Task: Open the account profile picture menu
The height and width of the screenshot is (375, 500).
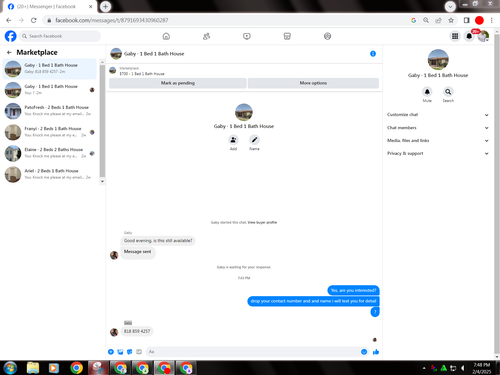Action: pyautogui.click(x=483, y=36)
